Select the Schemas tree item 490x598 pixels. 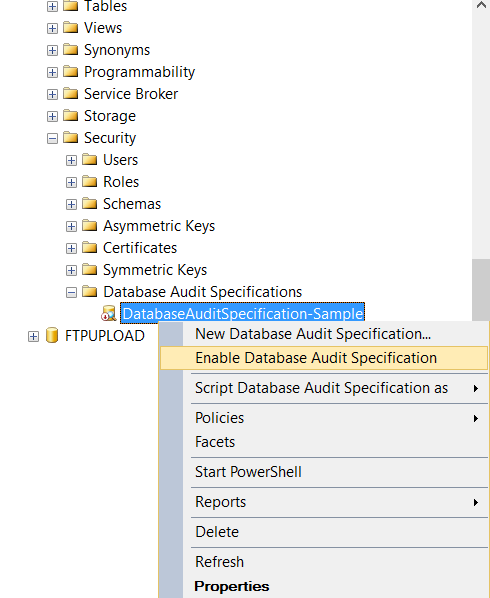pos(132,204)
